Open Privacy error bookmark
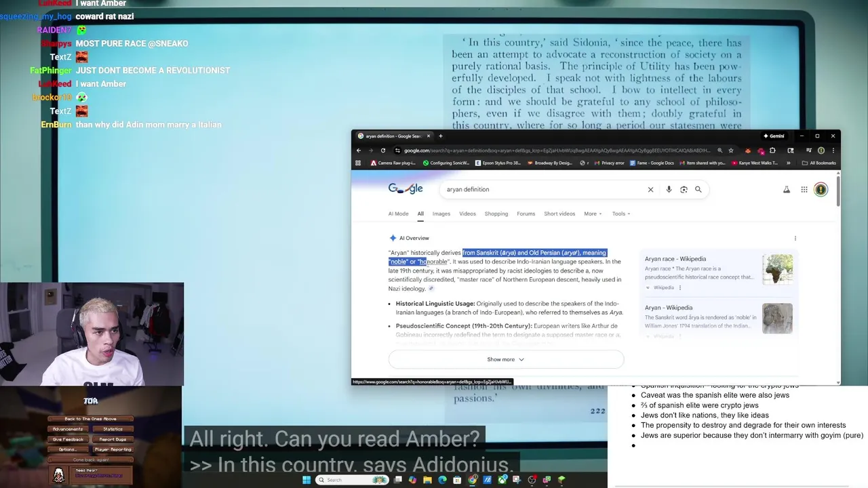The image size is (868, 488). click(609, 163)
